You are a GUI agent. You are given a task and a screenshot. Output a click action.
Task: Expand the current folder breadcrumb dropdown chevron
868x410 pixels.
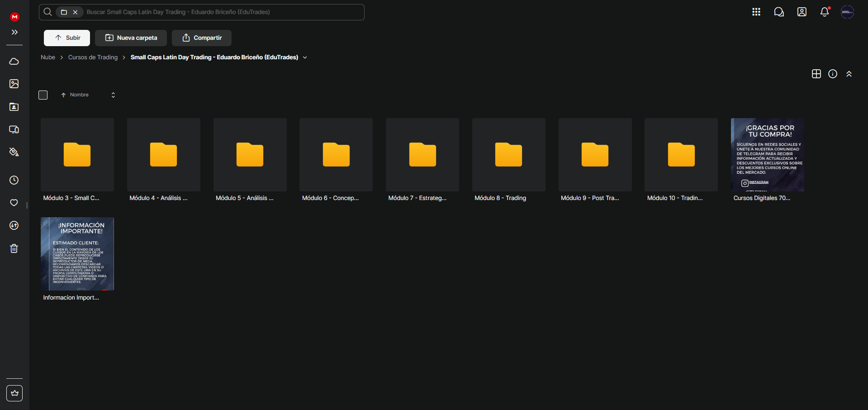[x=305, y=57]
